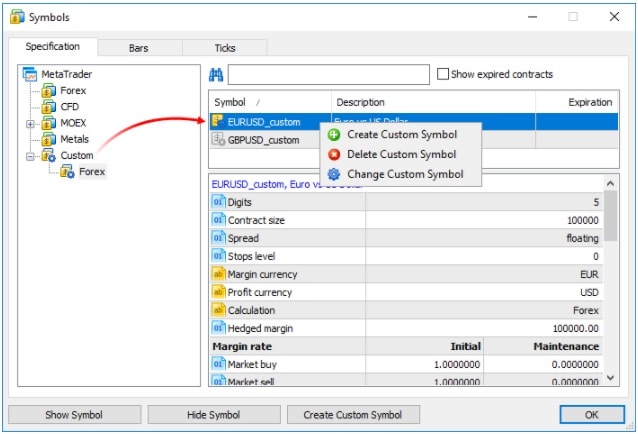This screenshot has height=434, width=638.
Task: Close the Symbols window
Action: click(x=614, y=17)
